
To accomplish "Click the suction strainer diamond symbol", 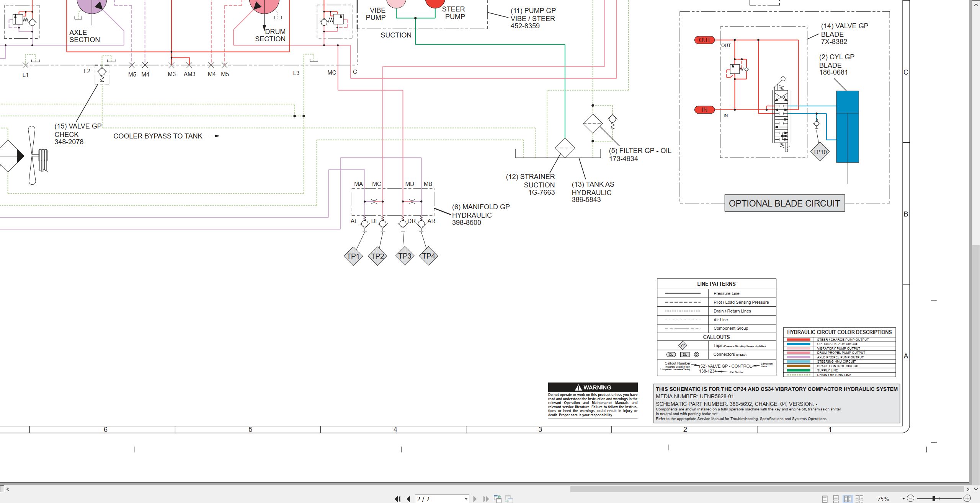I will point(565,148).
